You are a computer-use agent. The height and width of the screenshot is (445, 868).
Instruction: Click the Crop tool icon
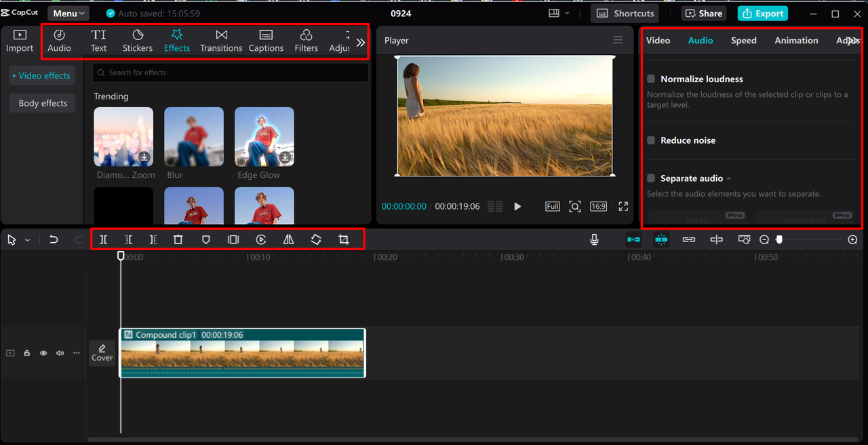tap(344, 239)
